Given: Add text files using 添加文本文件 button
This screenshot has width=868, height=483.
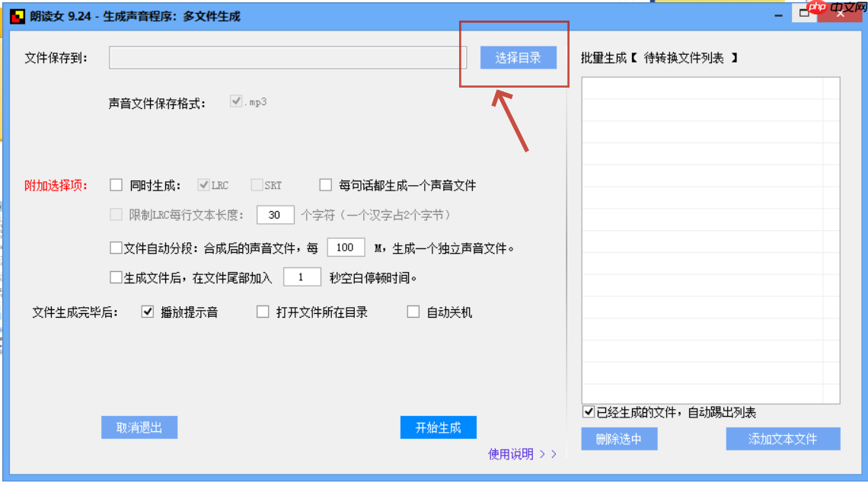Looking at the screenshot, I should [x=783, y=439].
